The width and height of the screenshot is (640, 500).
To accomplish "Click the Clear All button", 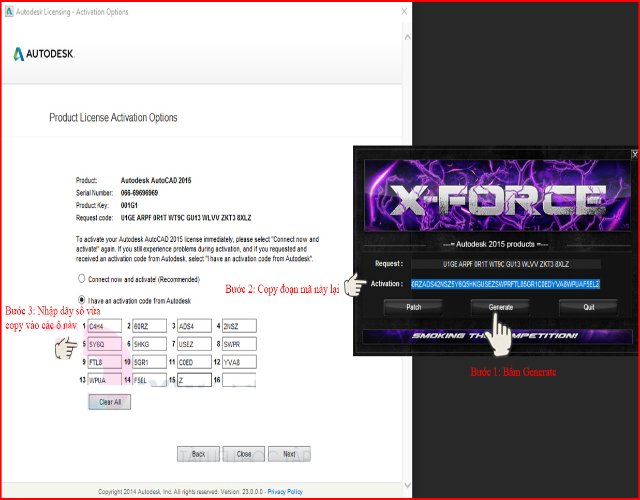I will (x=110, y=402).
